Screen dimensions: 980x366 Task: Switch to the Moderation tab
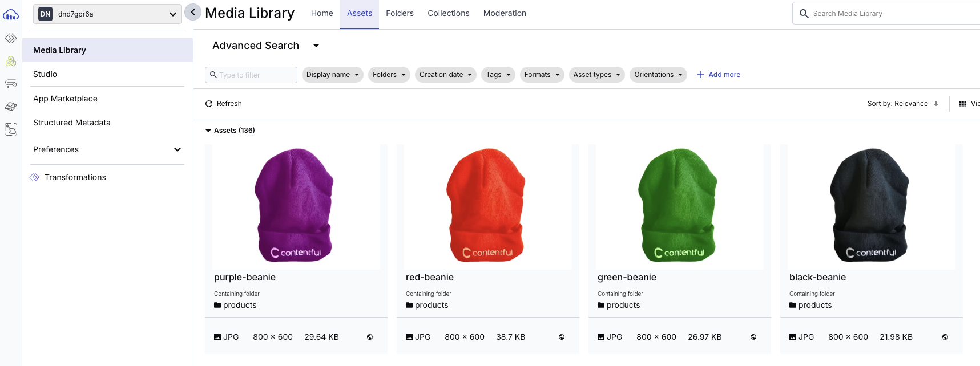pos(505,13)
